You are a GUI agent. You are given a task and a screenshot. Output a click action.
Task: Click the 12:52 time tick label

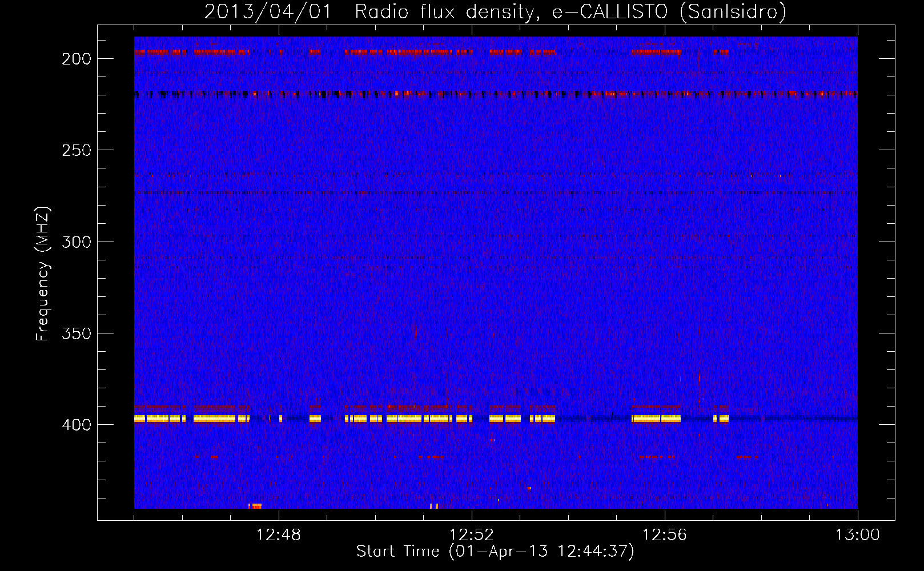pyautogui.click(x=472, y=534)
